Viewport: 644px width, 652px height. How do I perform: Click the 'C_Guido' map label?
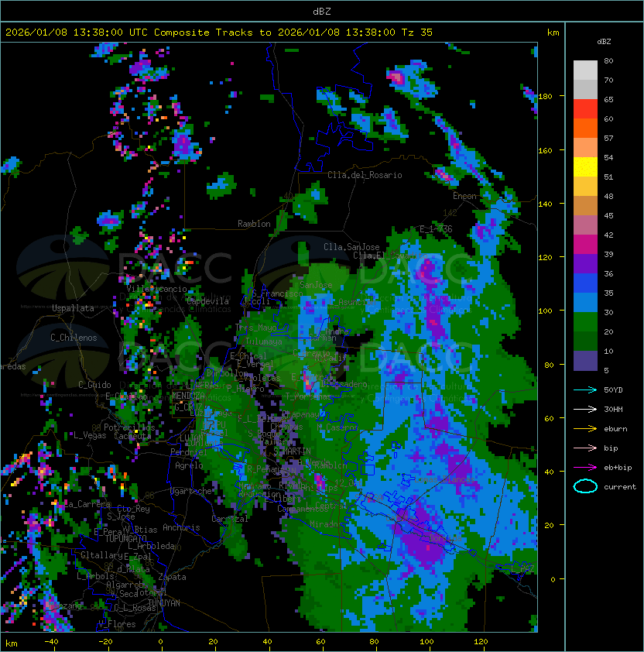[94, 385]
